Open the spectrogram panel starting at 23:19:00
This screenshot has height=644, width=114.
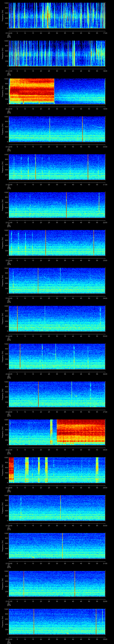(x=57, y=129)
